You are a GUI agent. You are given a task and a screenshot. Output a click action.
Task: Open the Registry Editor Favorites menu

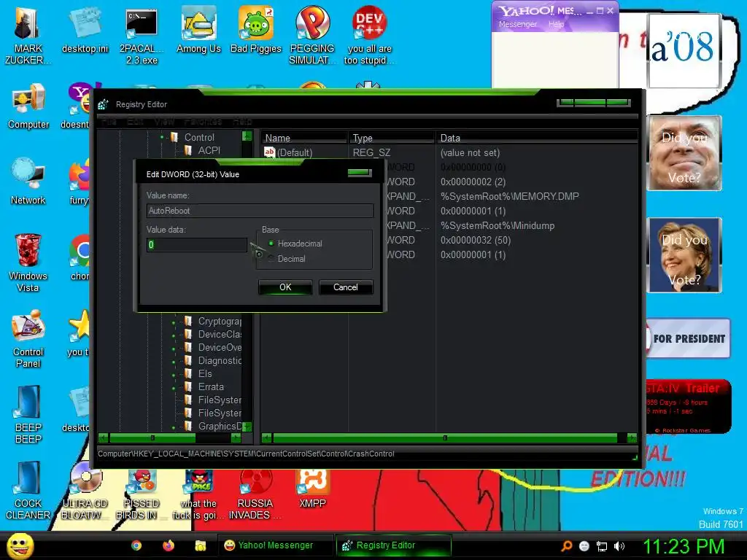point(203,122)
